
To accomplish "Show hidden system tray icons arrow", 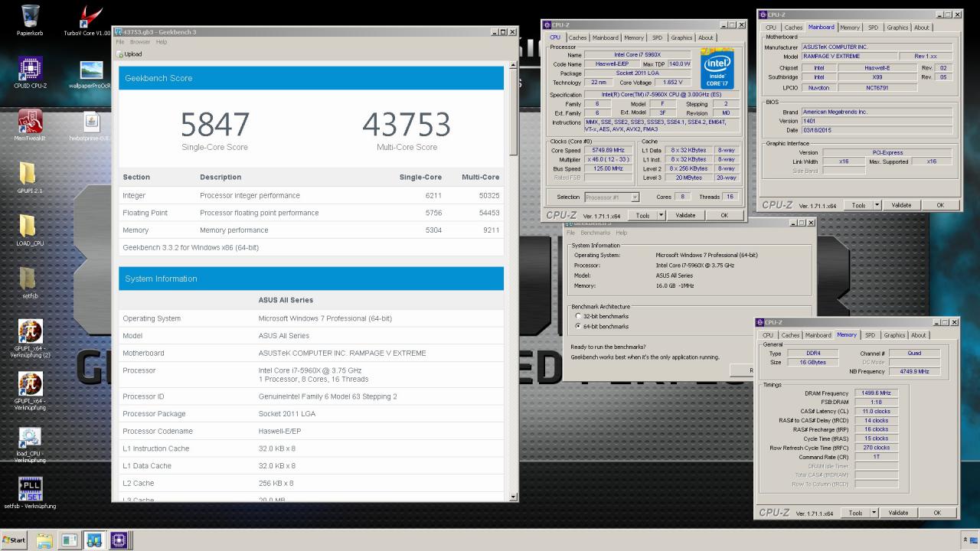I will [965, 540].
